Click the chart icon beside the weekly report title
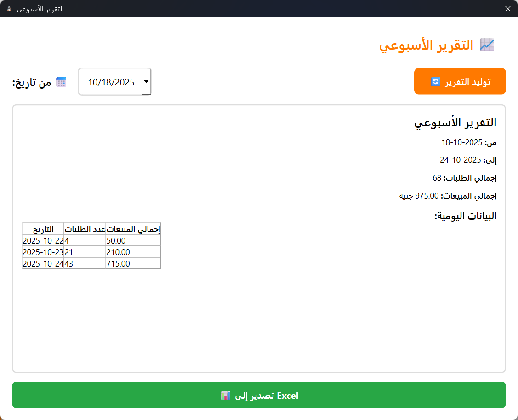 click(x=487, y=45)
